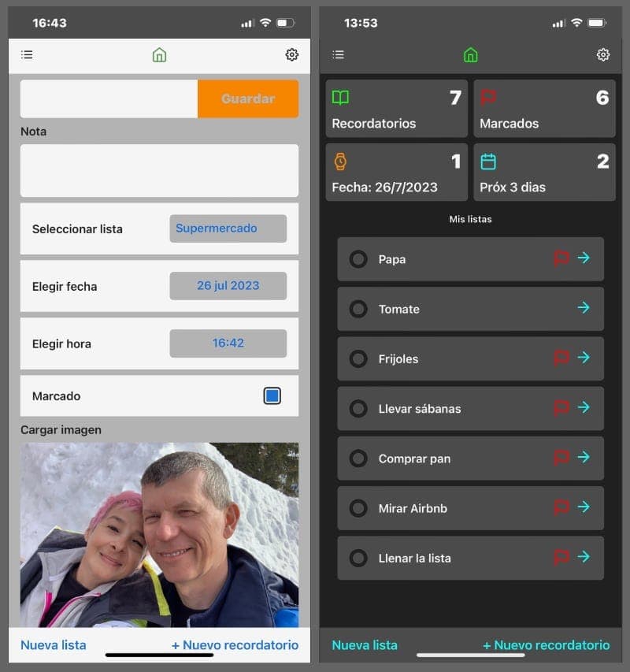The width and height of the screenshot is (630, 672).
Task: Open the list menu icon on dark screen
Action: 339,55
